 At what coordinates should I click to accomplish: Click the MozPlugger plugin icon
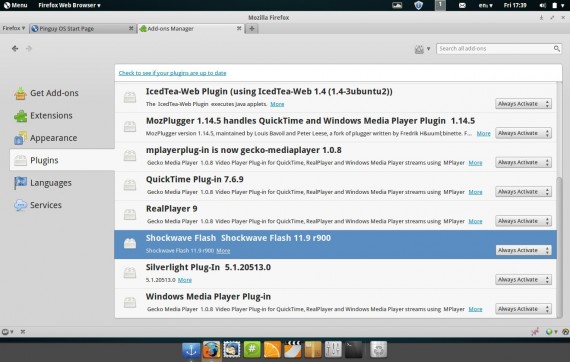click(130, 126)
